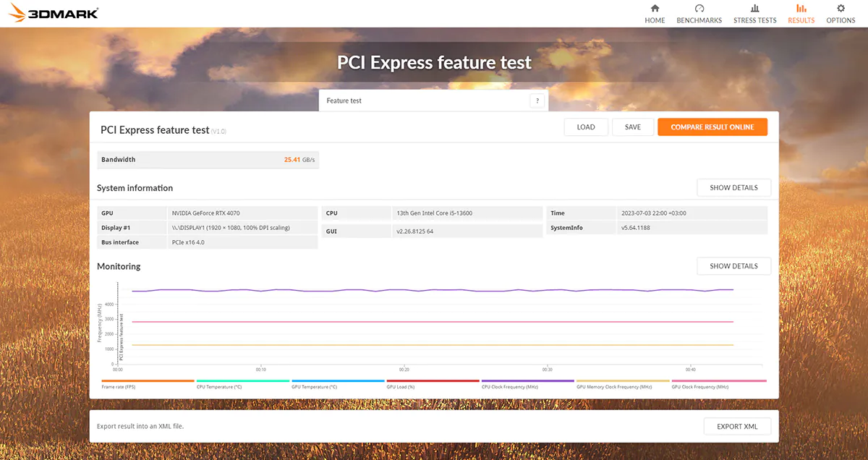Click the SystemInfo version v5.64.1188
The height and width of the screenshot is (460, 868).
pyautogui.click(x=636, y=228)
